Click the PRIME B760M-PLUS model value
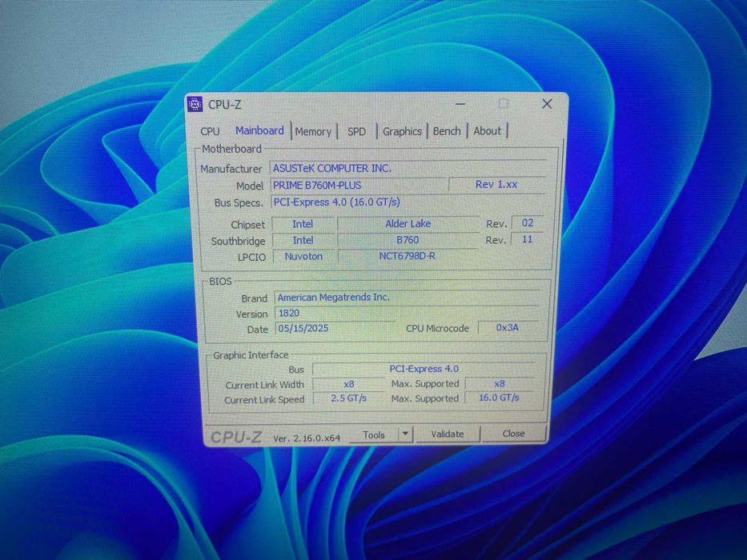Viewport: 747px width, 560px height. [x=358, y=186]
